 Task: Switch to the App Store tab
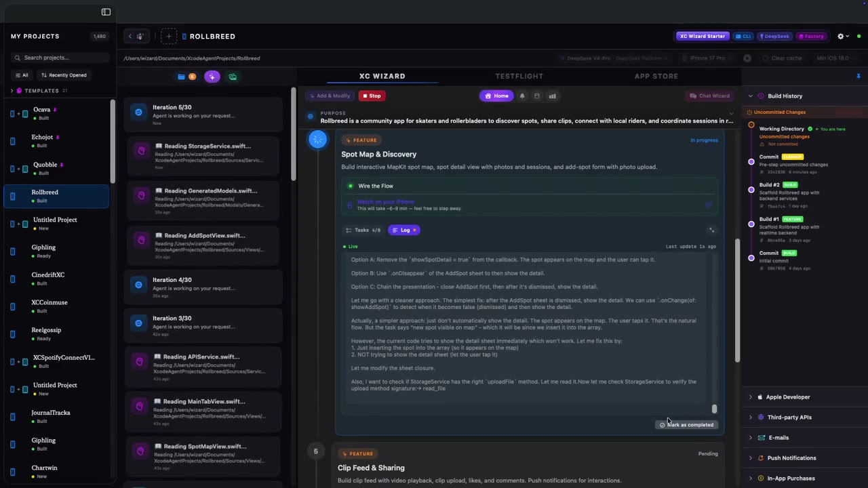656,76
